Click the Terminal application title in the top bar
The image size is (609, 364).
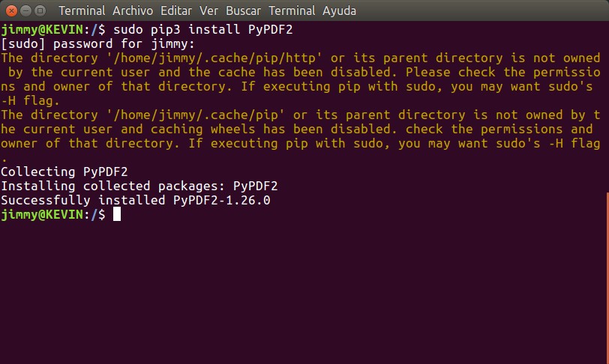[x=82, y=11]
